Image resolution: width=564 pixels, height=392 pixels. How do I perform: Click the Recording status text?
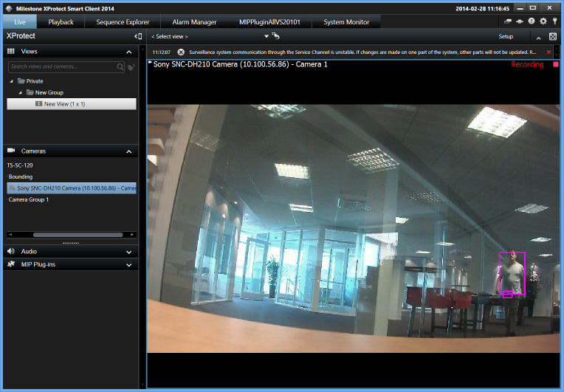coord(527,64)
